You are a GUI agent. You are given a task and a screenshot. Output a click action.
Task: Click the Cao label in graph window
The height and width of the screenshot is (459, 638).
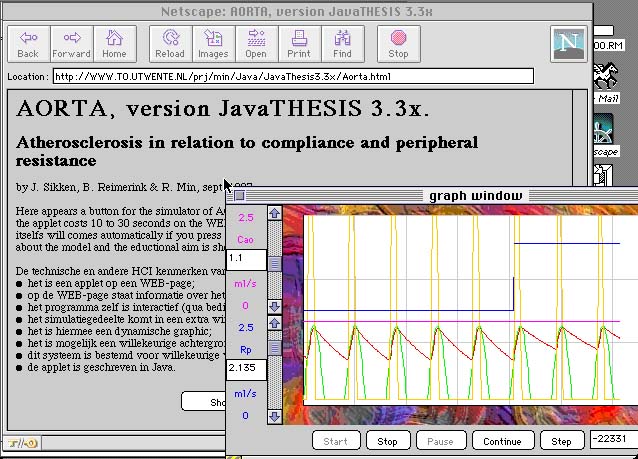tap(246, 240)
